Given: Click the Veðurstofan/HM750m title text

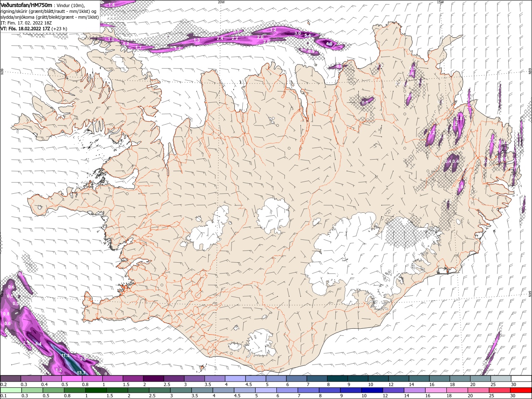Looking at the screenshot, I should [26, 5].
